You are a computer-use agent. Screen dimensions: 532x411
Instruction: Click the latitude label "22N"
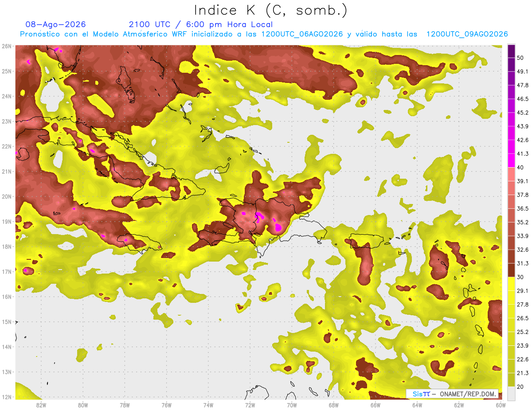click(x=6, y=146)
